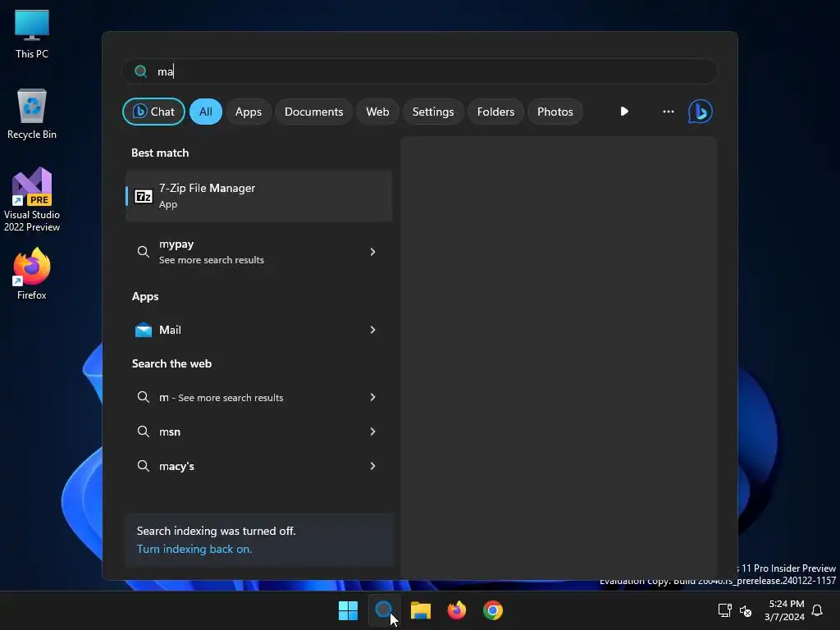
Task: Select the This PC desktop icon
Action: click(x=32, y=34)
